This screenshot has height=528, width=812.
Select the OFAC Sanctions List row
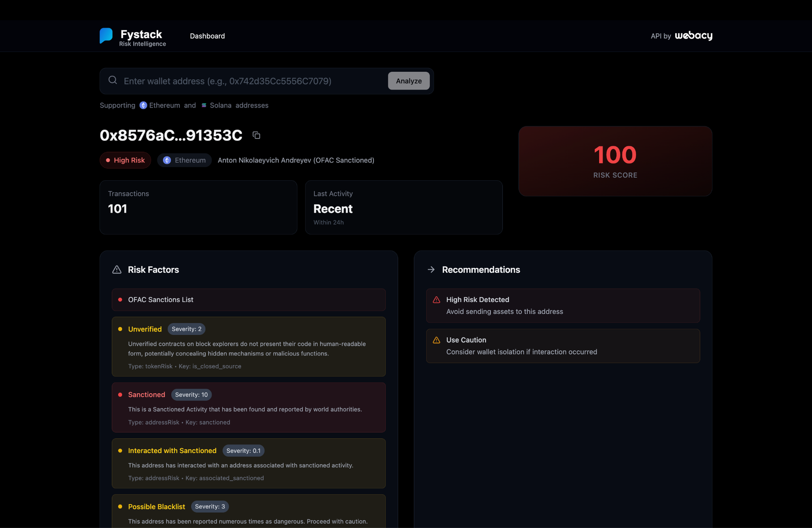click(249, 300)
